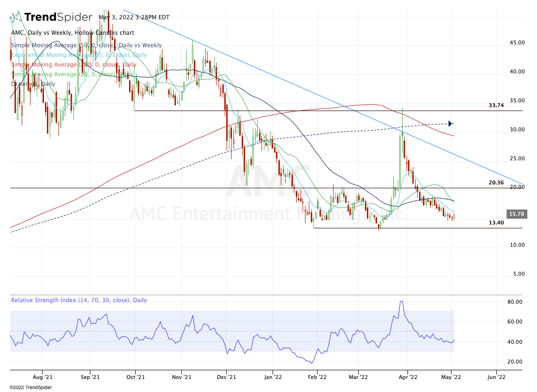Click the 80.00 RSI axis label
Image resolution: width=537 pixels, height=392 pixels.
(x=515, y=302)
